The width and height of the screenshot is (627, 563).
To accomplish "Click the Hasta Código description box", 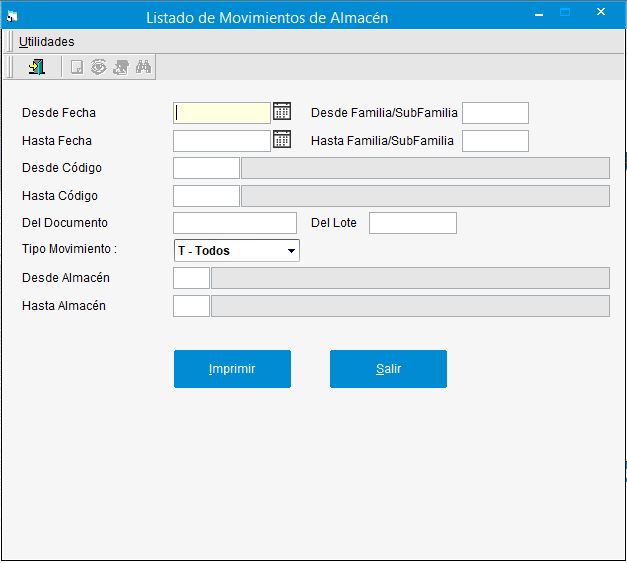I will pyautogui.click(x=425, y=196).
